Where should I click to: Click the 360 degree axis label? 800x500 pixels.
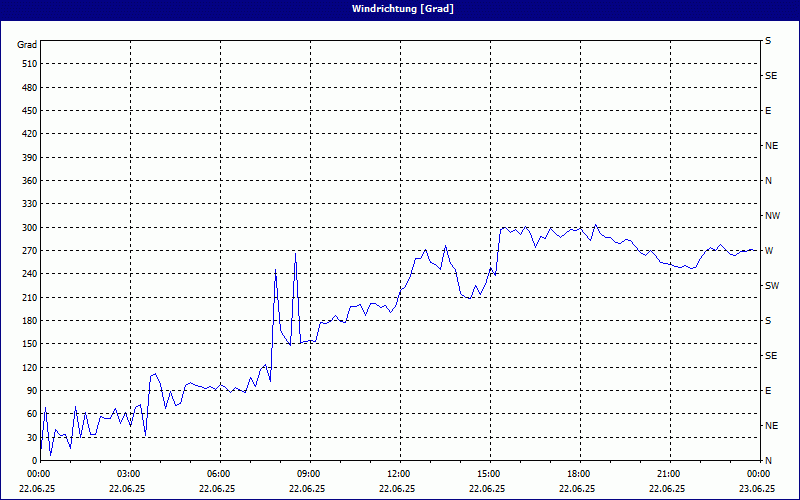[x=30, y=181]
